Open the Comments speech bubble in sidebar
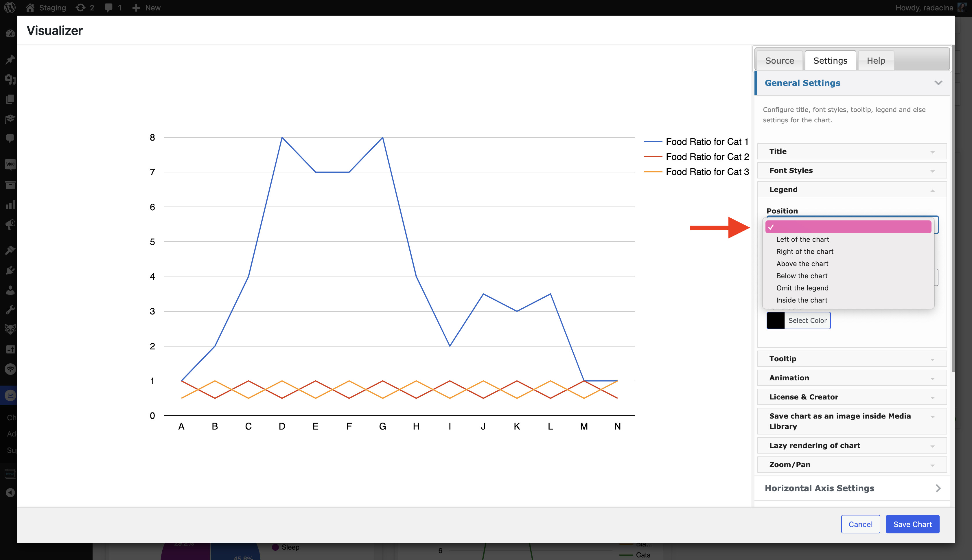The image size is (972, 560). point(10,139)
